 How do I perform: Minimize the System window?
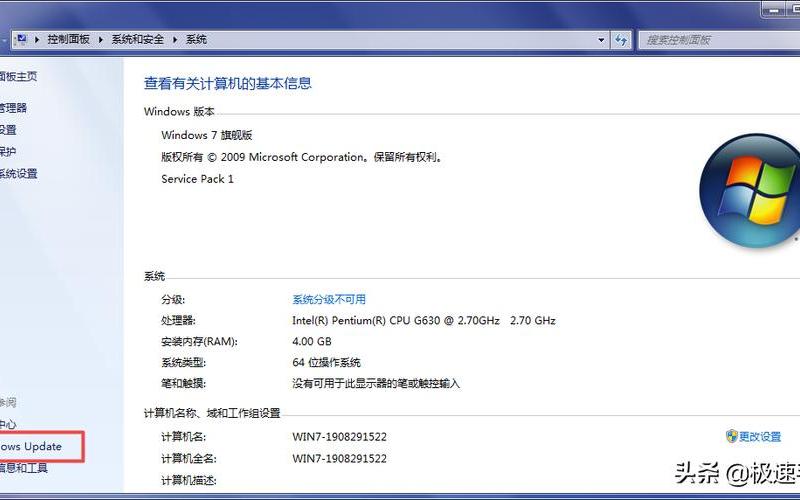[x=774, y=10]
